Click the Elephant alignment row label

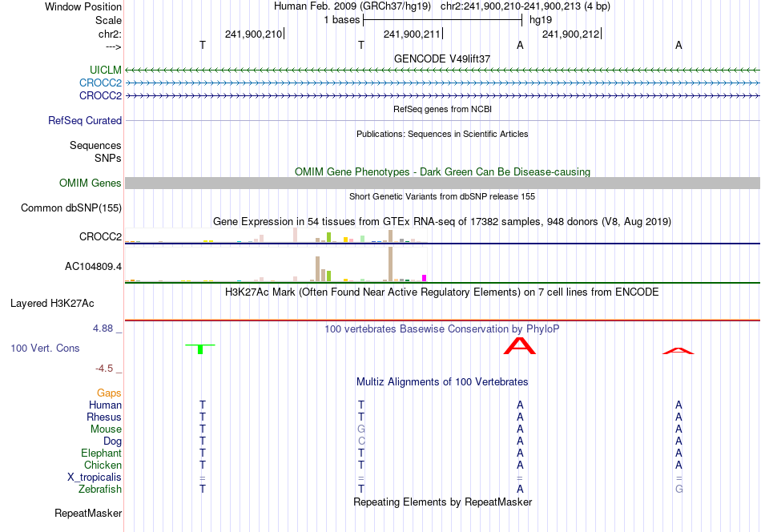tap(102, 453)
